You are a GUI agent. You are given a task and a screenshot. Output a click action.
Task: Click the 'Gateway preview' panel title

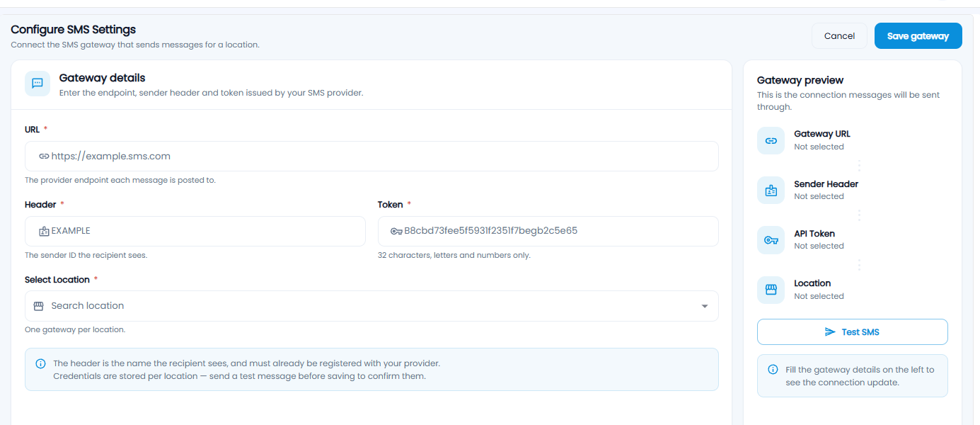[800, 80]
